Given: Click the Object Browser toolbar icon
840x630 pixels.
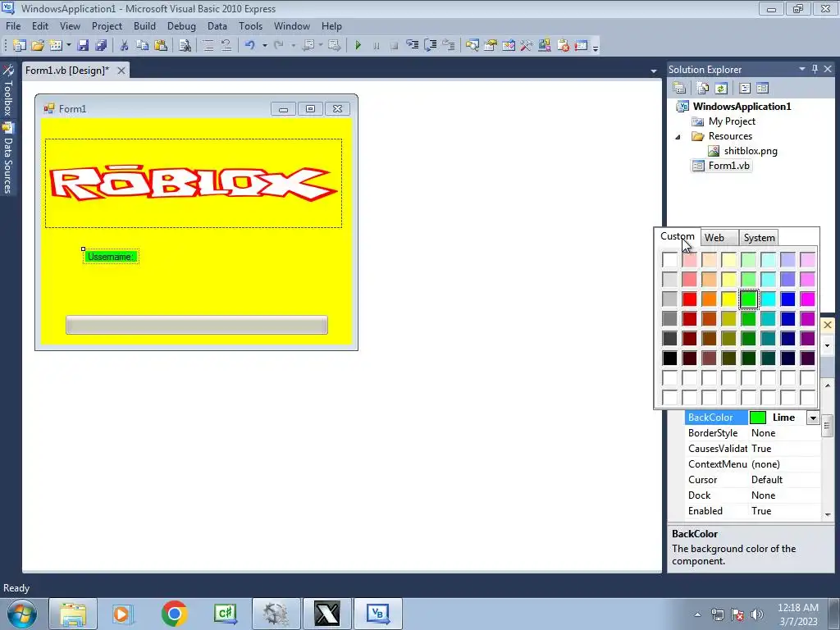Looking at the screenshot, I should tap(509, 46).
